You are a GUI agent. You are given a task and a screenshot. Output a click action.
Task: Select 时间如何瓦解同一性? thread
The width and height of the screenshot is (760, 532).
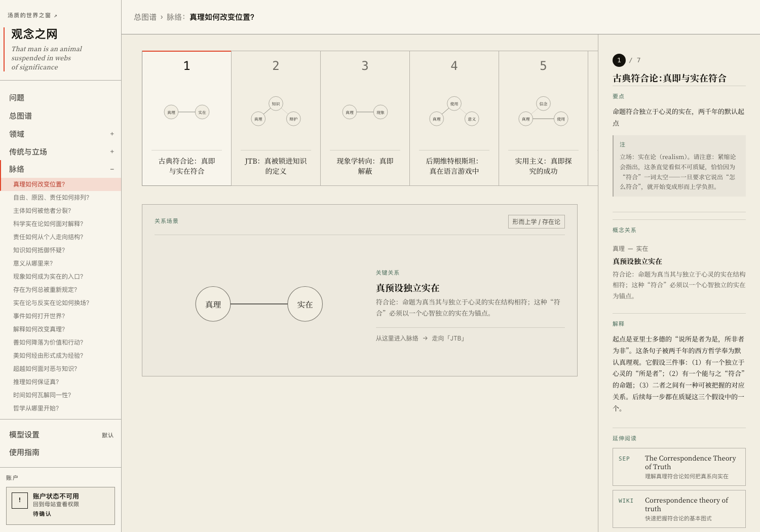[x=61, y=395]
